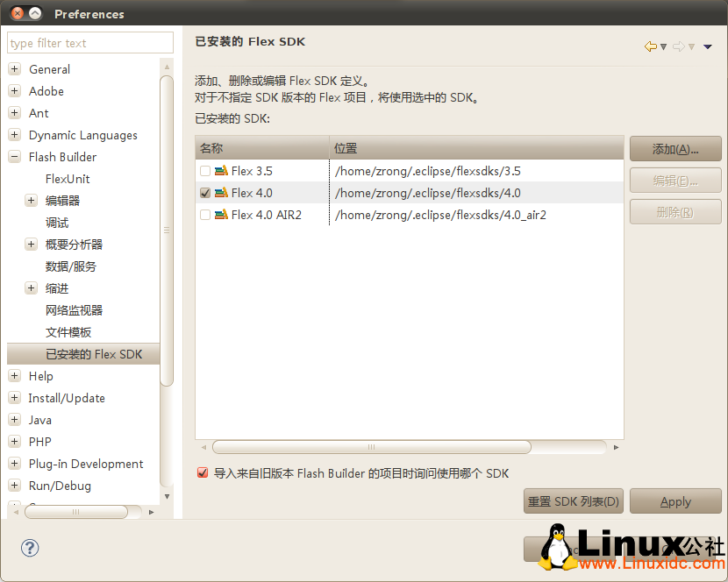Click the Help question mark icon
728x582 pixels.
click(x=30, y=548)
